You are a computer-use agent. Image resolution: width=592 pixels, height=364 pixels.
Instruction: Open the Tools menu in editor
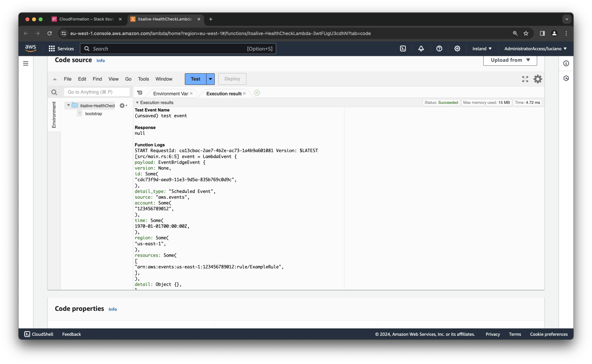click(143, 79)
